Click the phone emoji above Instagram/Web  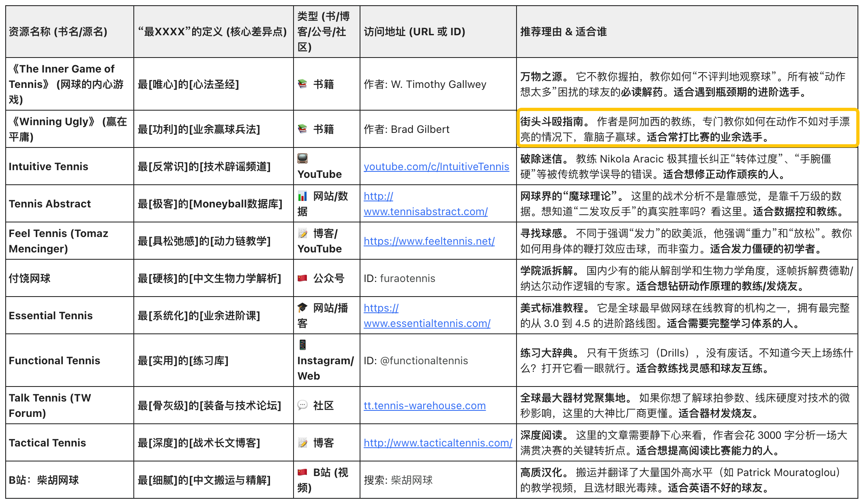point(302,345)
